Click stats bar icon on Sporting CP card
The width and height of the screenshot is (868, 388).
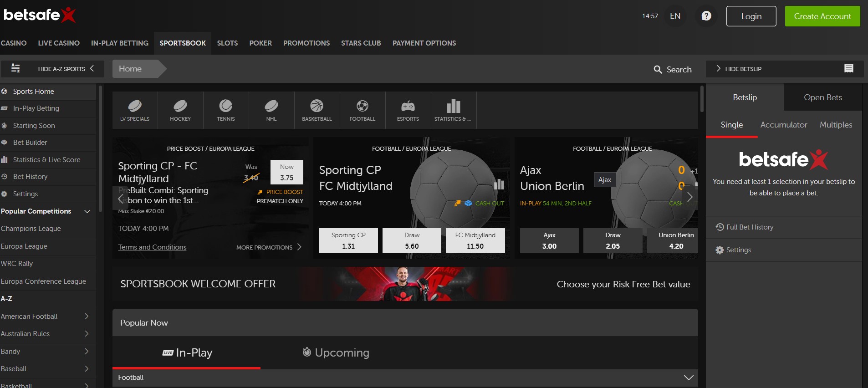click(x=499, y=184)
